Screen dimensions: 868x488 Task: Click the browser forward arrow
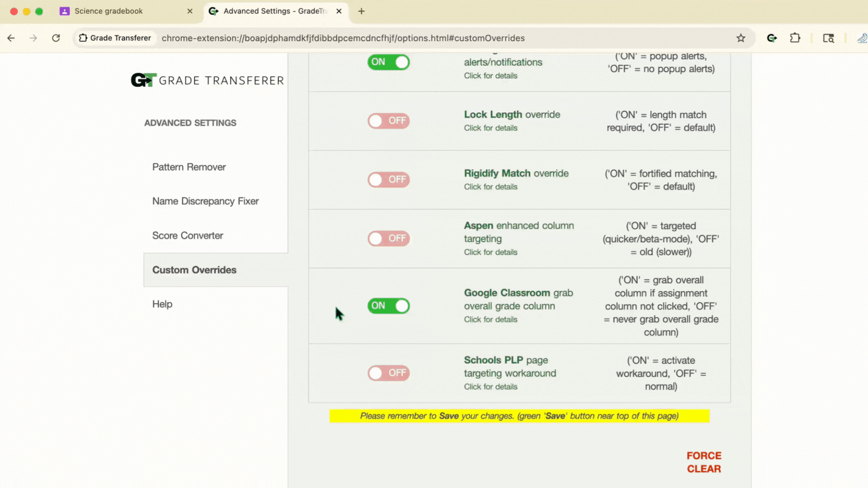click(33, 38)
